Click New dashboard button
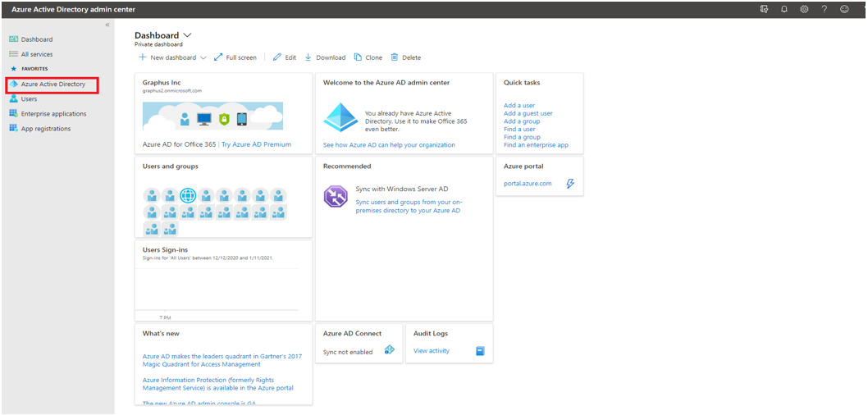 167,57
